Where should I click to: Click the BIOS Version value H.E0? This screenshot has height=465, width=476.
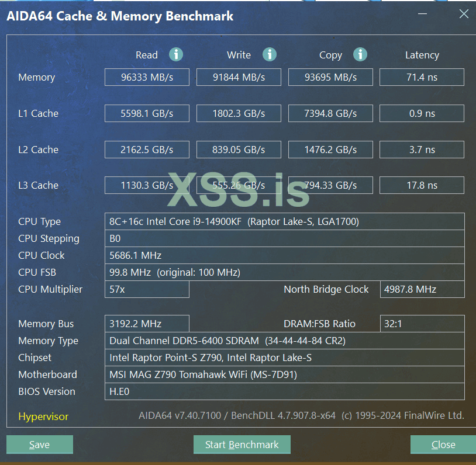click(284, 391)
